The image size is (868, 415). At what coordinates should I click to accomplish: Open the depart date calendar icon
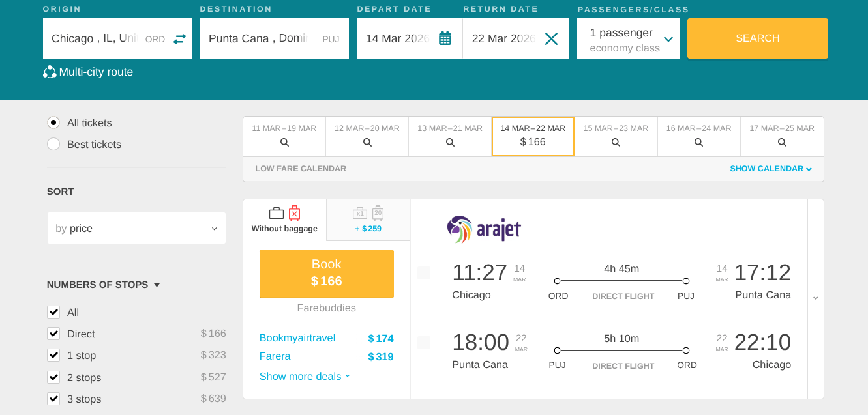445,38
